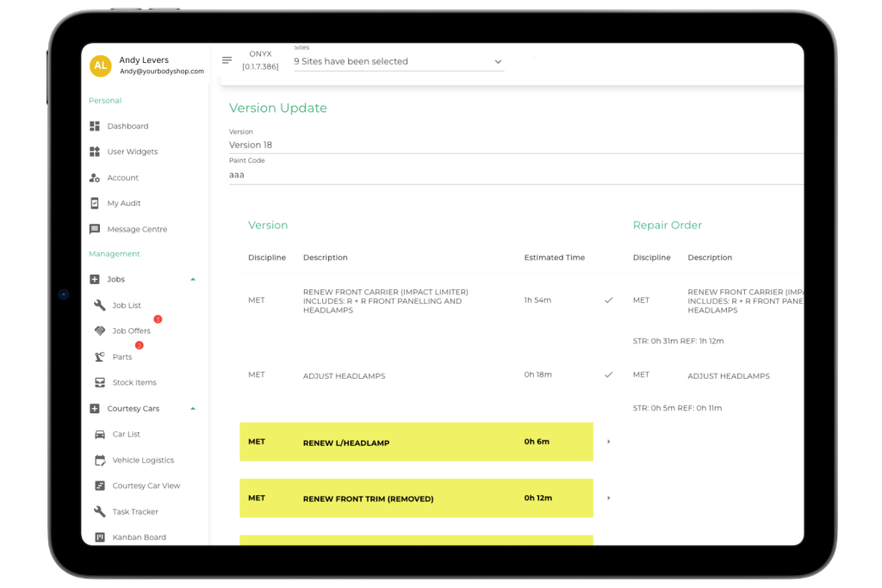The width and height of the screenshot is (882, 588).
Task: Click Version table ADJUST HEADLAMPS description
Action: point(345,376)
